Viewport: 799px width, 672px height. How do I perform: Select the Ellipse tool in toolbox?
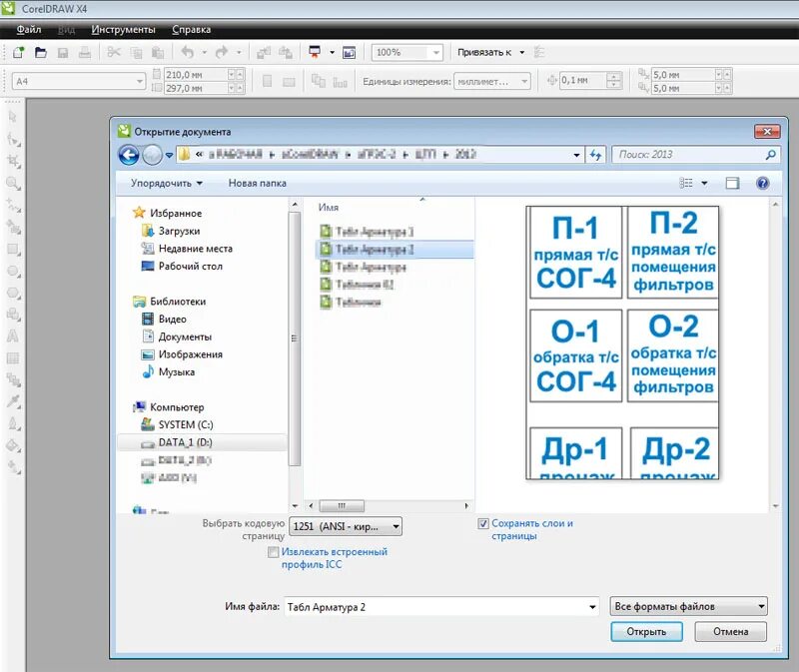pyautogui.click(x=13, y=271)
